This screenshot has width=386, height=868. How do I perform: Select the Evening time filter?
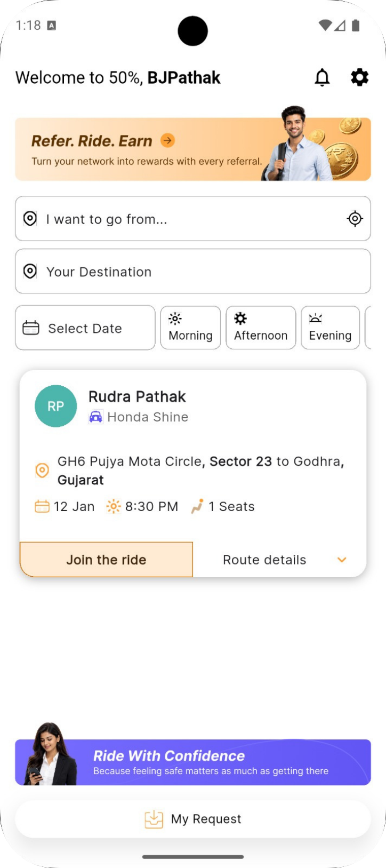330,328
